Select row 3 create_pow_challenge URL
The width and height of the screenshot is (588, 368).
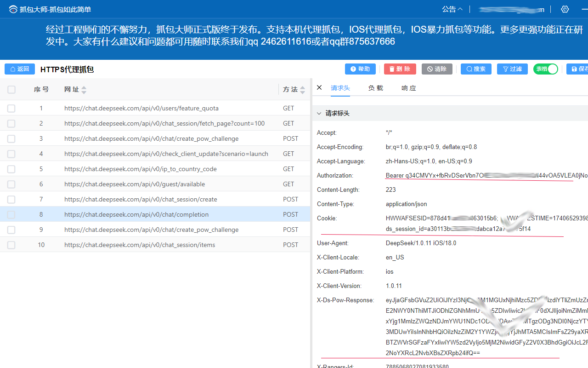tap(151, 138)
